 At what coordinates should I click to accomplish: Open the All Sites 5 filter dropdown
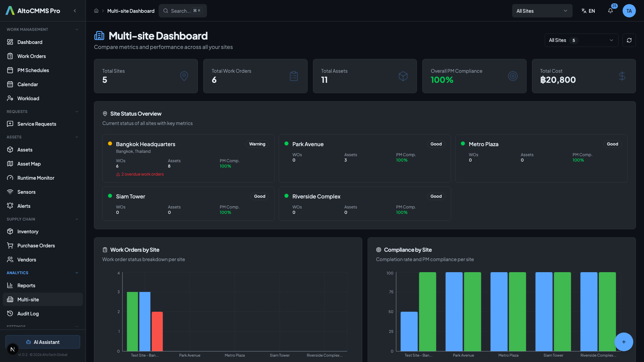click(x=581, y=40)
